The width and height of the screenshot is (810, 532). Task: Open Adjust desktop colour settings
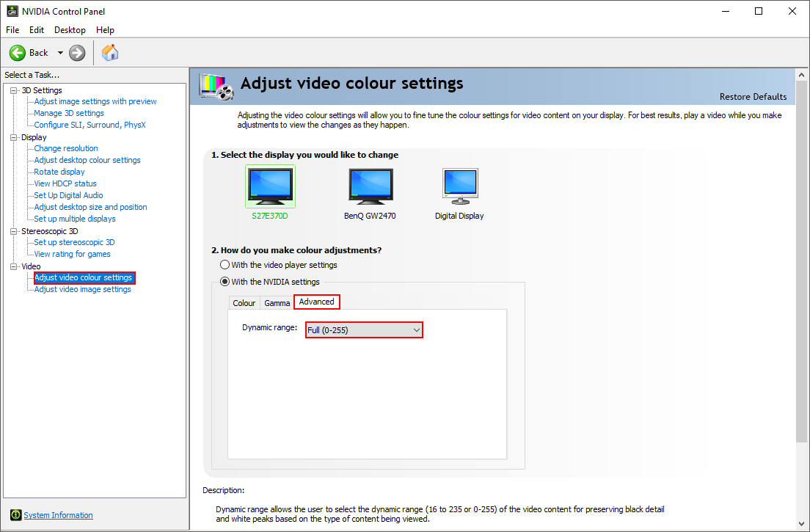click(87, 160)
